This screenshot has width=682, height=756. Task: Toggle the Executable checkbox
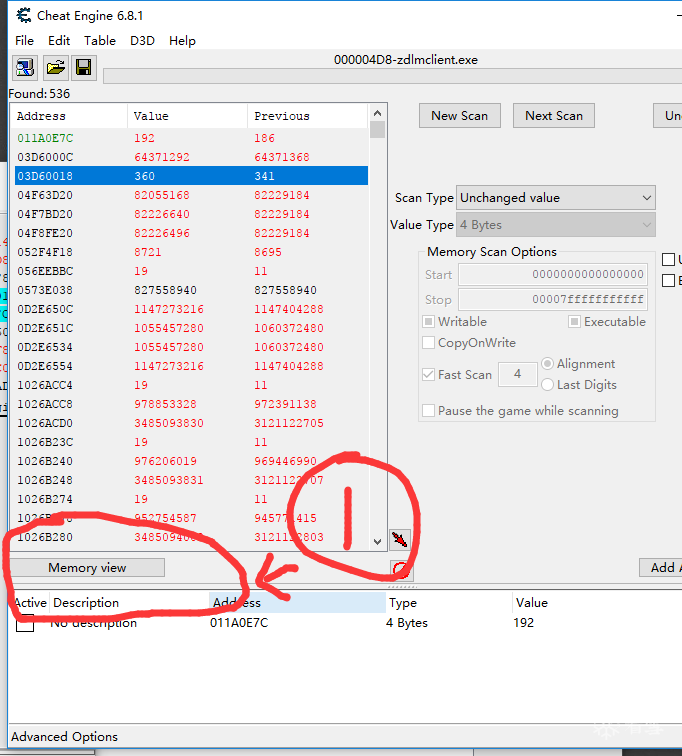click(574, 322)
